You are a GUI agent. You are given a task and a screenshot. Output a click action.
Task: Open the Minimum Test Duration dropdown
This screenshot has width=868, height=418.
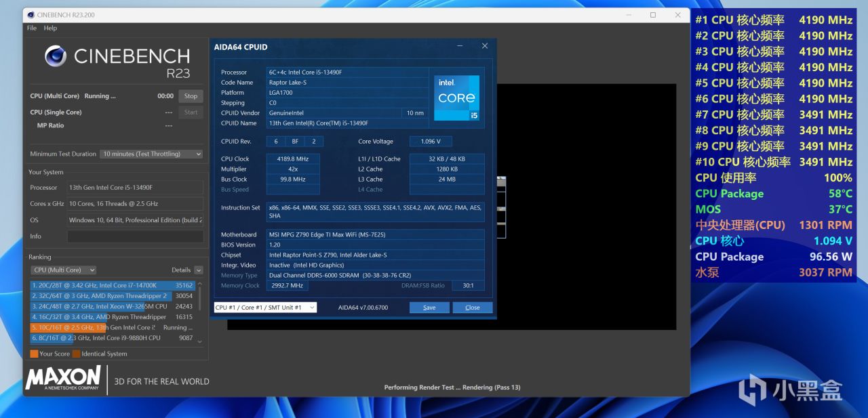pyautogui.click(x=151, y=154)
